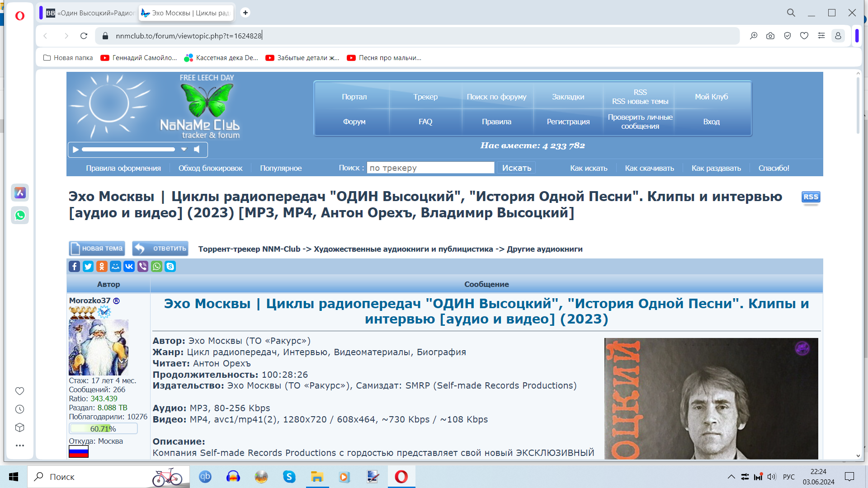The width and height of the screenshot is (868, 488).
Task: Show hidden tray icons chevron
Action: pyautogui.click(x=731, y=477)
